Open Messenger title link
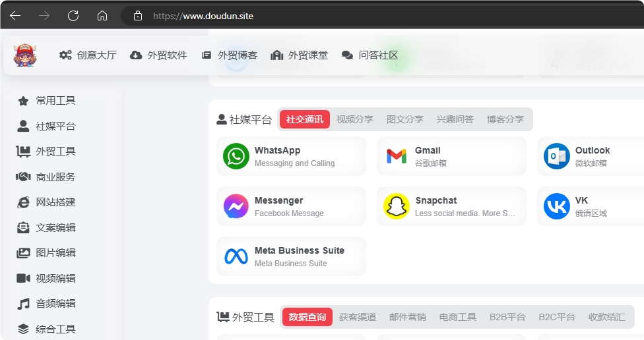The image size is (644, 340). click(x=279, y=200)
